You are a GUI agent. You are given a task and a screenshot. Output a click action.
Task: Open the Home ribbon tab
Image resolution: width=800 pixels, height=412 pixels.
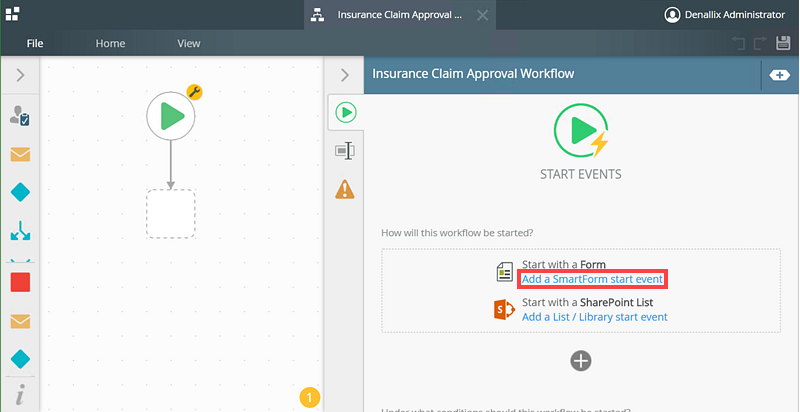(110, 43)
